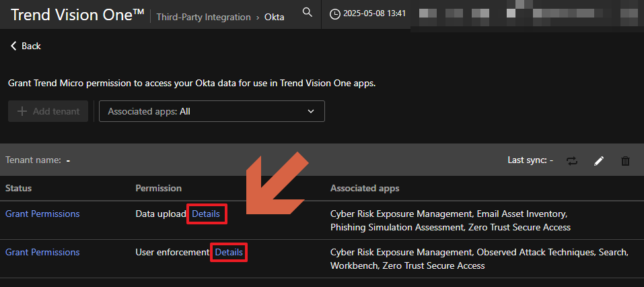The height and width of the screenshot is (287, 644).
Task: Click the Tenant name label
Action: (34, 160)
